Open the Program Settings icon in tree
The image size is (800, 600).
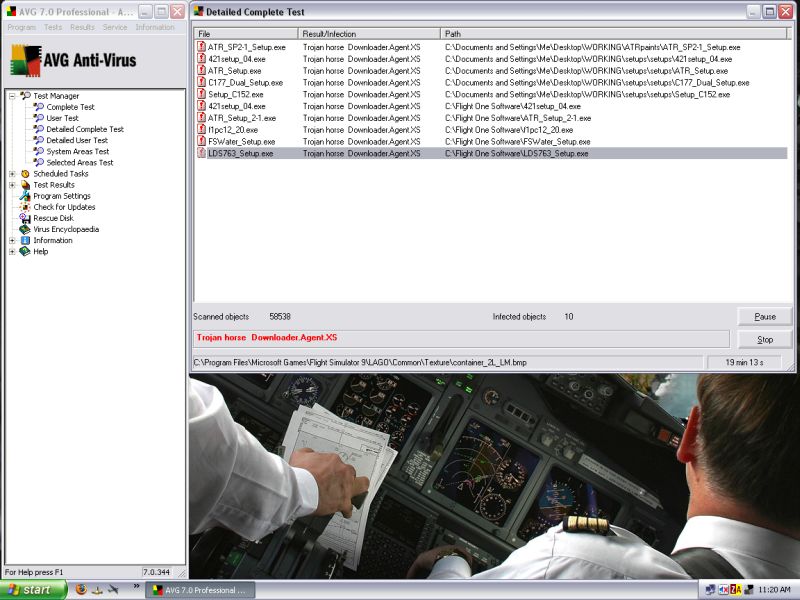[25, 196]
